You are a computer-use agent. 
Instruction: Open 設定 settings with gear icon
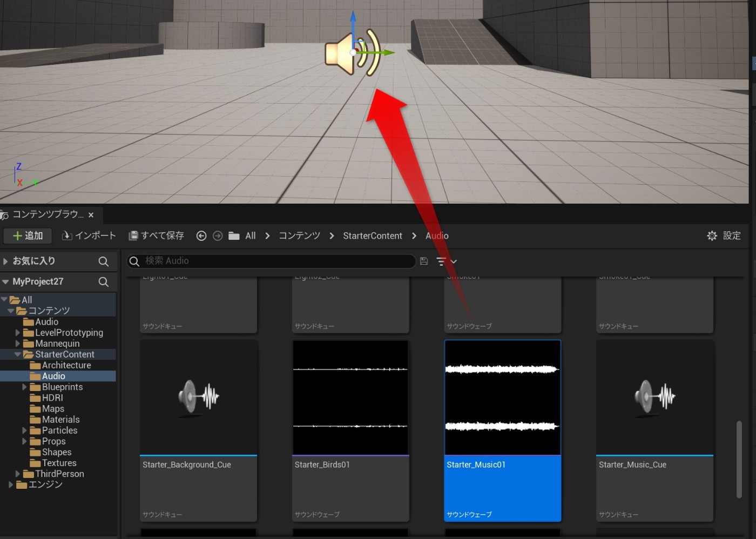point(724,235)
